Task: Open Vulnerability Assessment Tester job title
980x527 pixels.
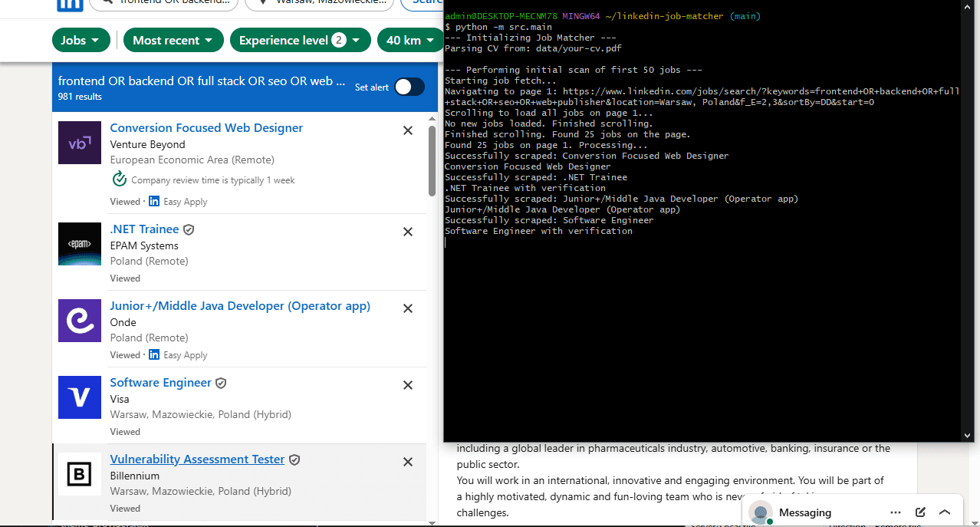Action: (197, 459)
